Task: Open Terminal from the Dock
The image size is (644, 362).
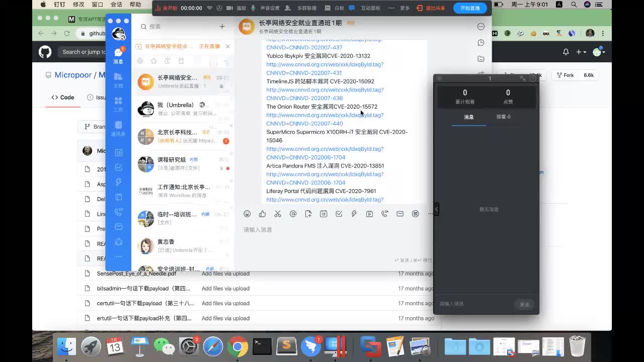Action: point(262,346)
